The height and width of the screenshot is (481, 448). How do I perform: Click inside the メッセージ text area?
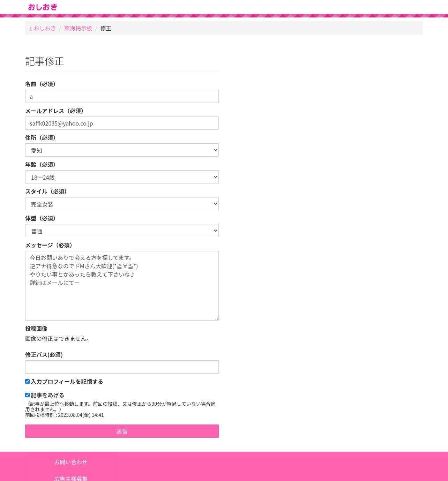pyautogui.click(x=122, y=286)
